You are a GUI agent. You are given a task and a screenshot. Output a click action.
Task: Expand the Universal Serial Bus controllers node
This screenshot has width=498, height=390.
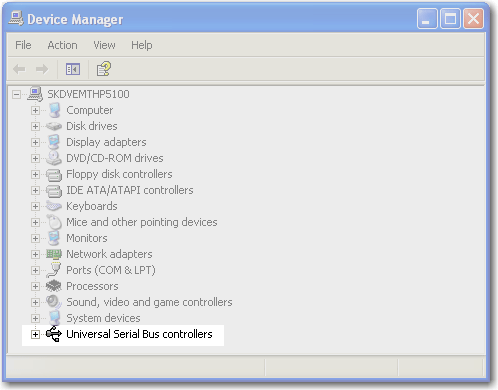pos(35,334)
